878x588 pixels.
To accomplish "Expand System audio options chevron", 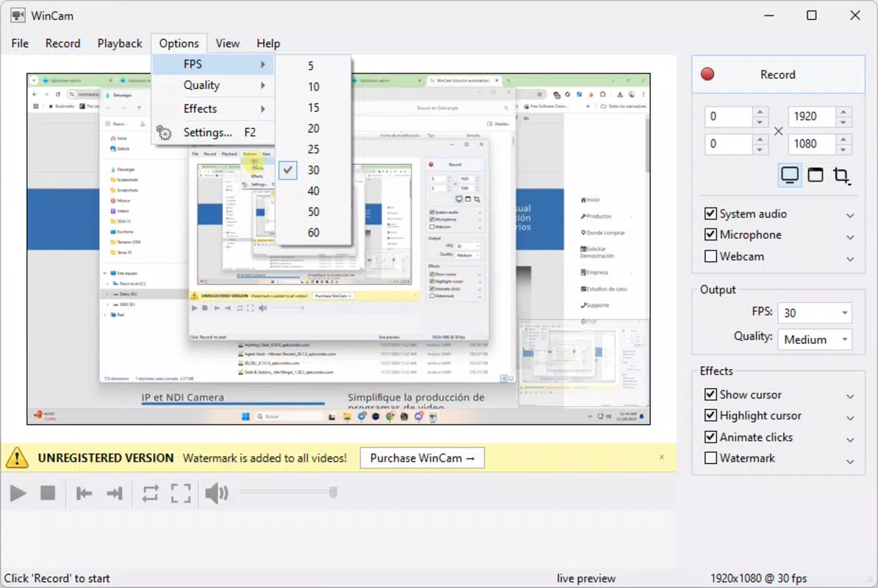I will click(850, 215).
